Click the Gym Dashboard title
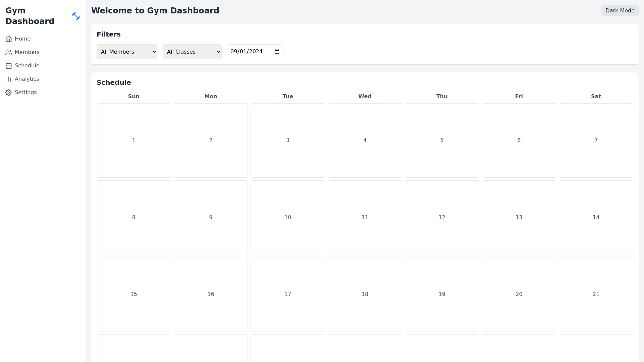The image size is (644, 362). [x=30, y=16]
